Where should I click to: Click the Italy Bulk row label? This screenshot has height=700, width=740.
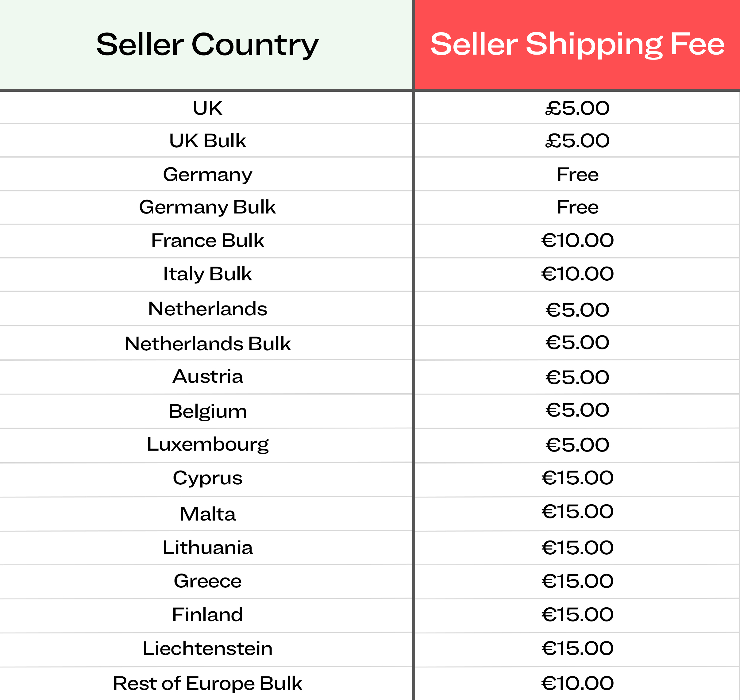tap(207, 274)
